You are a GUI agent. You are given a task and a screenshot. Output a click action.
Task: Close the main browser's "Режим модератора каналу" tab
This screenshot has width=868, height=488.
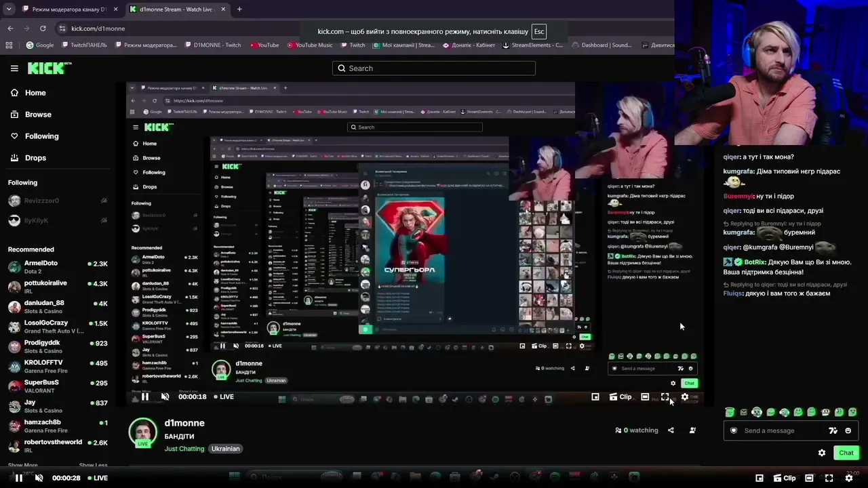[x=116, y=9]
